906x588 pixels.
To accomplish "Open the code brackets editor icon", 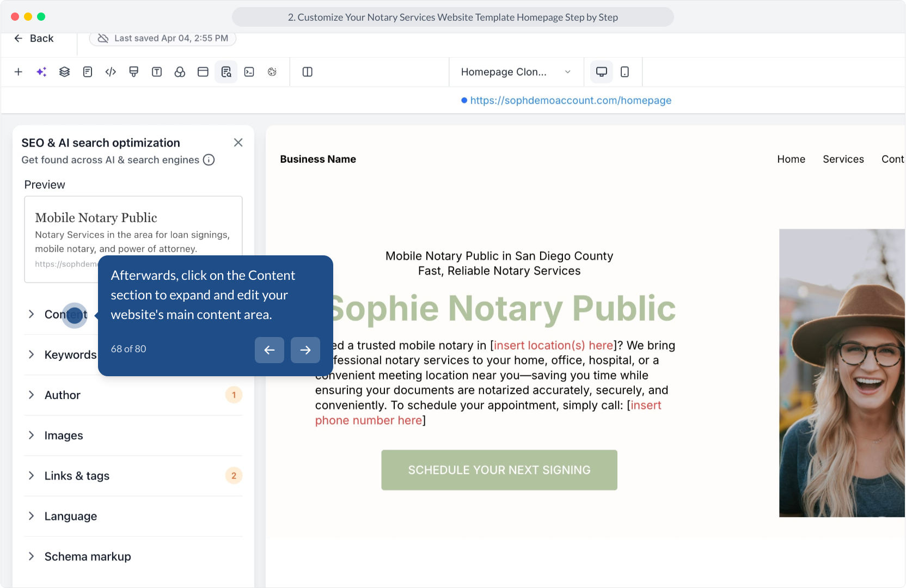I will click(x=111, y=72).
